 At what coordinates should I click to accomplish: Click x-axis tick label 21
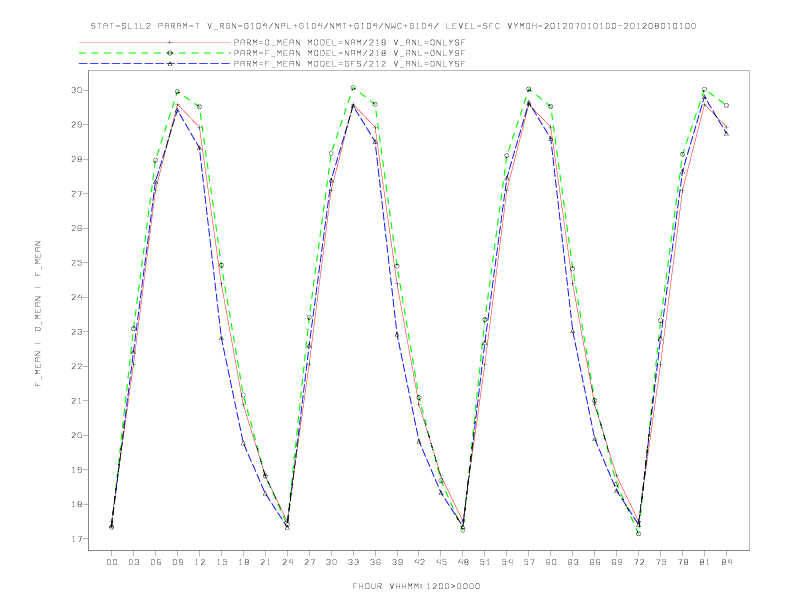(x=265, y=562)
